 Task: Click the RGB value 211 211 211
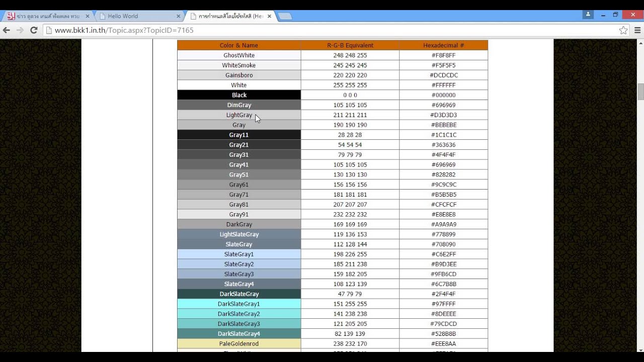click(x=350, y=115)
